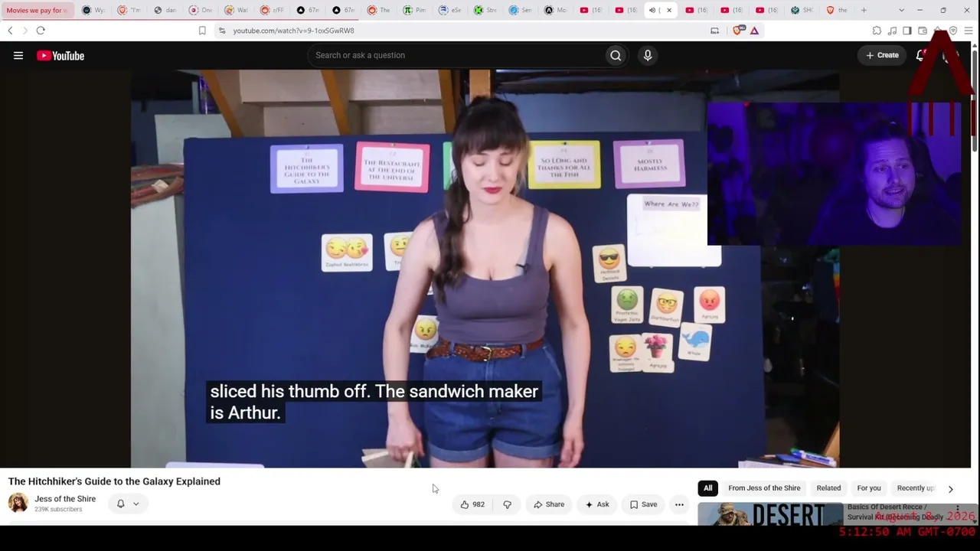Click the YouTube search magnifier button

pos(616,55)
